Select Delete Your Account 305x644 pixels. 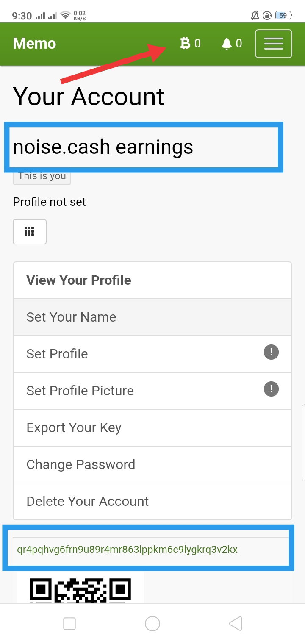(x=152, y=502)
